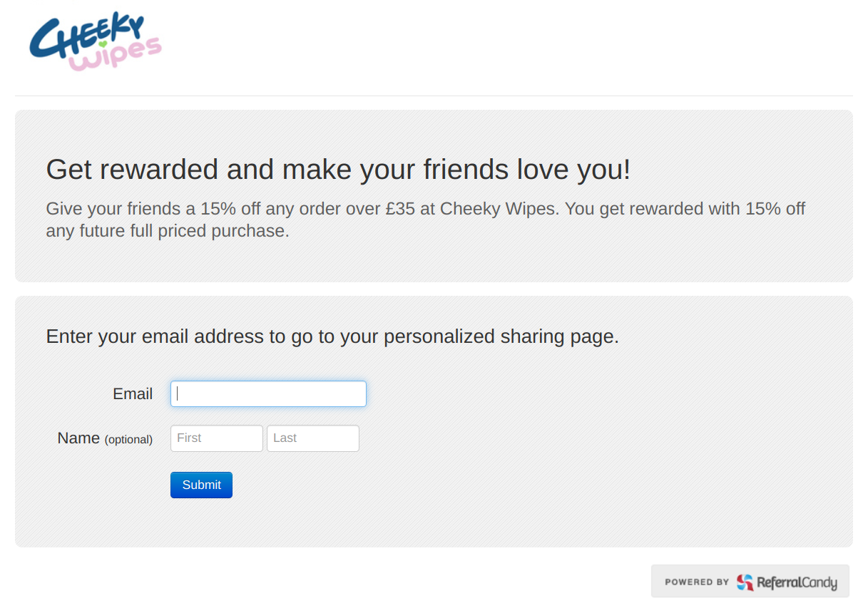868x608 pixels.
Task: Click the Cheeky Wipes logo
Action: [x=95, y=42]
